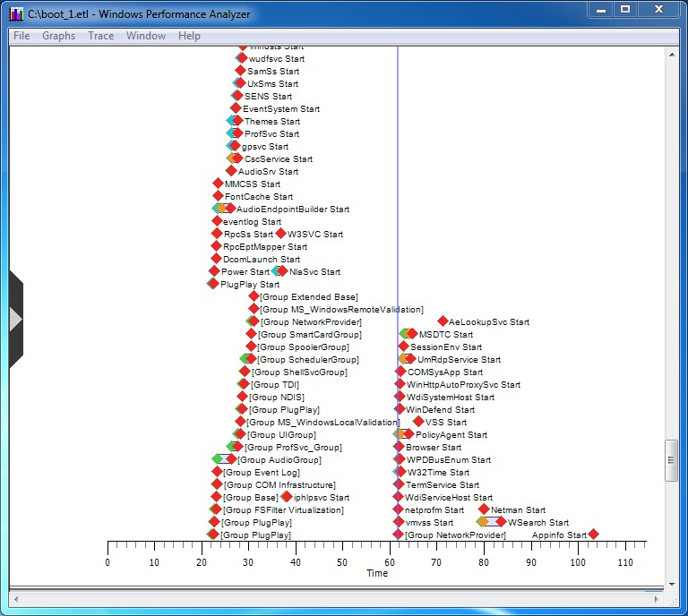The width and height of the screenshot is (688, 616).
Task: Select the Group SchedulerGroup marker
Action: 251,359
